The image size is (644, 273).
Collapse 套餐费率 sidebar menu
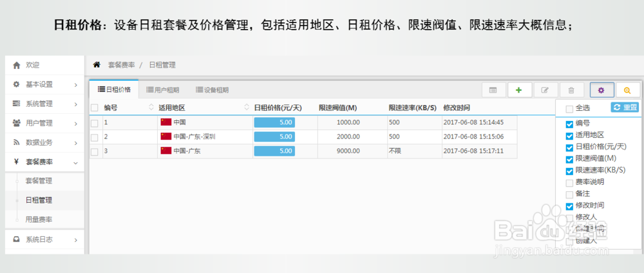click(x=45, y=162)
